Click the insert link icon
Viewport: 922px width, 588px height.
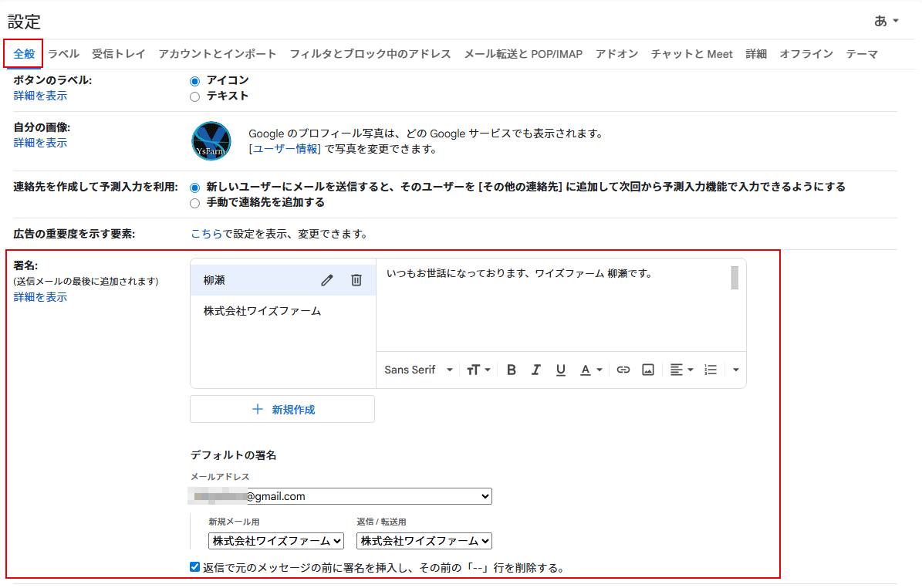click(x=623, y=370)
